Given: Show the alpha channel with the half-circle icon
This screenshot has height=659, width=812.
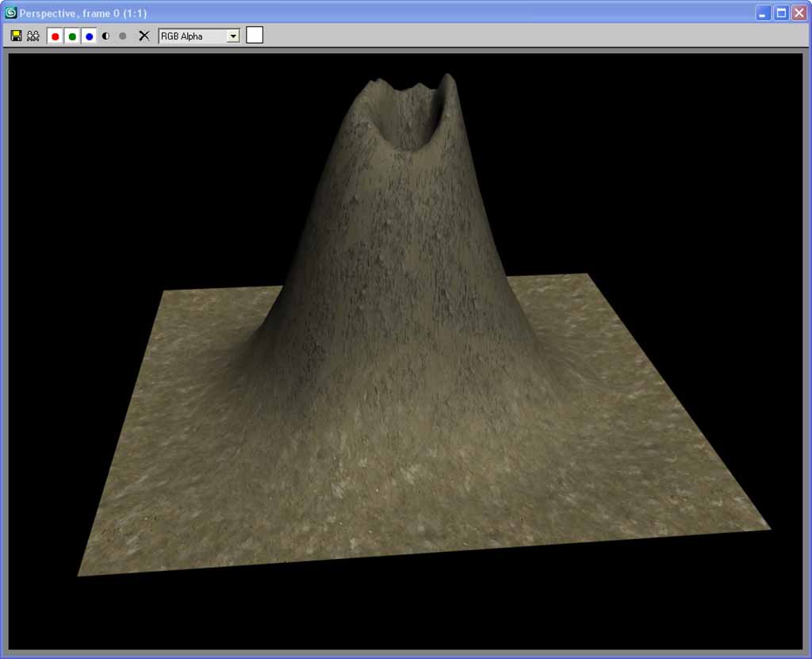Looking at the screenshot, I should 106,36.
